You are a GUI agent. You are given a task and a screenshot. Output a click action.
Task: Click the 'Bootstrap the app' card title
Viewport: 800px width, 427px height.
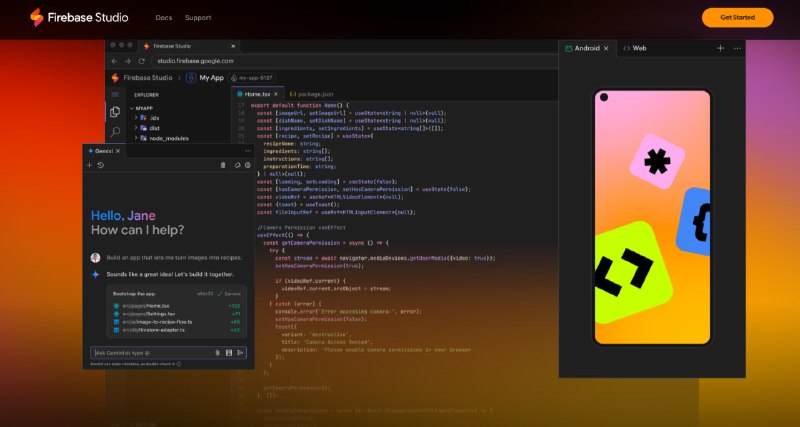[134, 294]
